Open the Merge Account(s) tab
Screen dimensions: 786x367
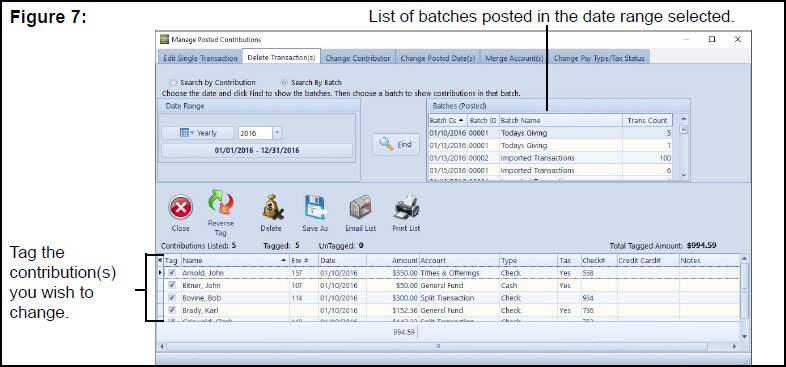(x=514, y=58)
